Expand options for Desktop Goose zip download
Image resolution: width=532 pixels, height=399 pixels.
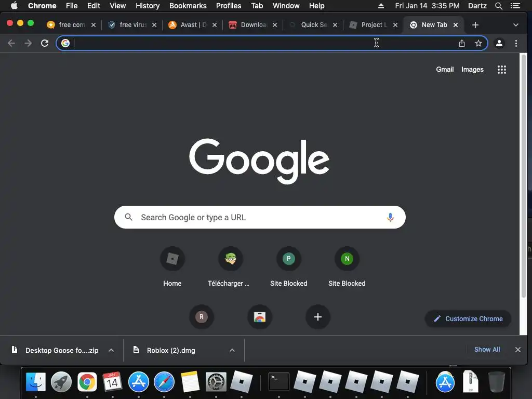point(111,350)
